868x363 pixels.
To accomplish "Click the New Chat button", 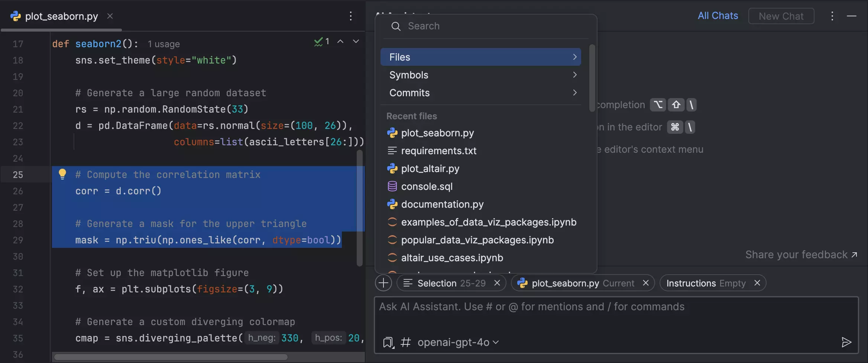I will point(781,16).
